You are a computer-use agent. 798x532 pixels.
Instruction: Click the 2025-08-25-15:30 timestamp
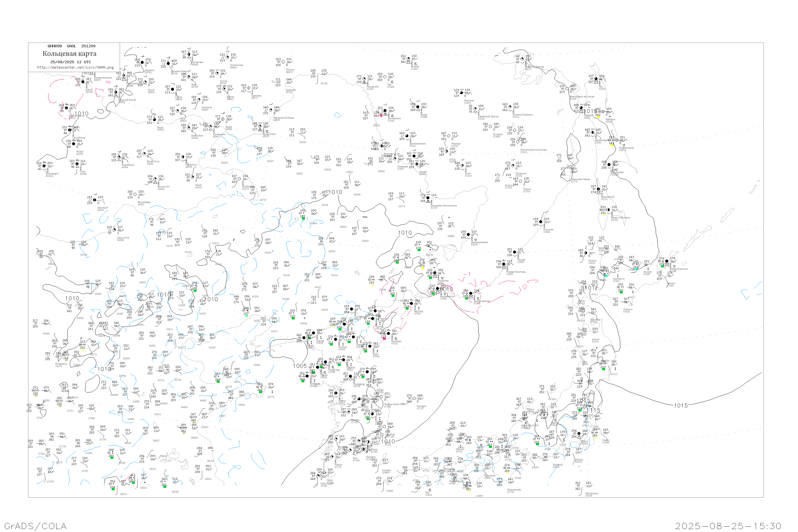tap(728, 526)
